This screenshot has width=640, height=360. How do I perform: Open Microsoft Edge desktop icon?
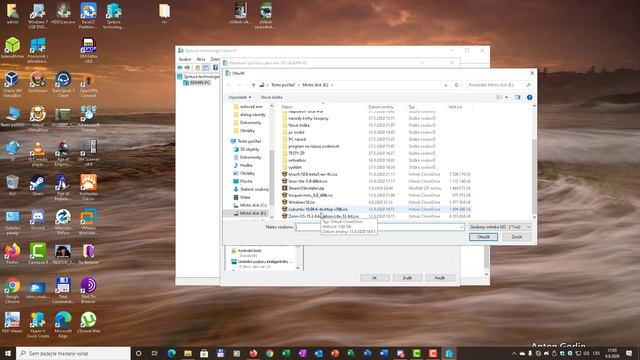tap(63, 325)
